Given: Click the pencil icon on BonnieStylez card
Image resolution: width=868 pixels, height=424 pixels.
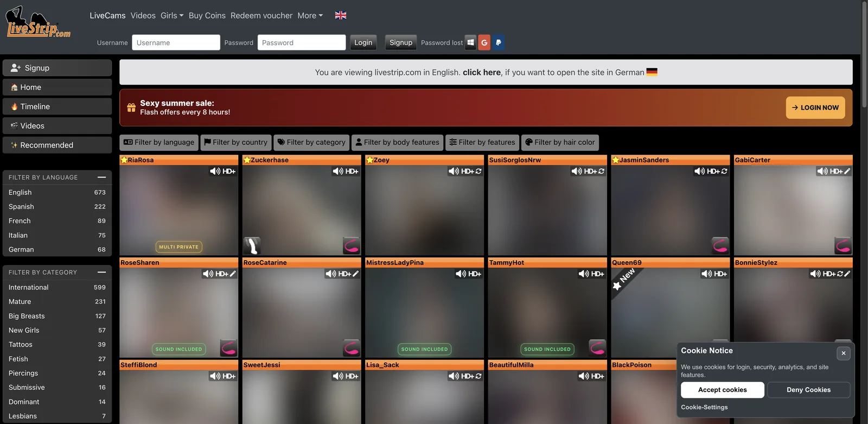Looking at the screenshot, I should 847,274.
